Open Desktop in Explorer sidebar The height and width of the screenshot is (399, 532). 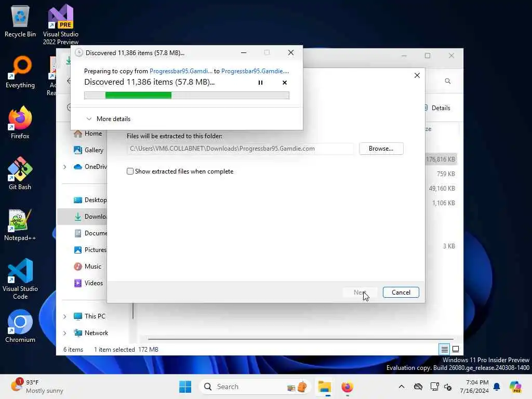click(90, 200)
